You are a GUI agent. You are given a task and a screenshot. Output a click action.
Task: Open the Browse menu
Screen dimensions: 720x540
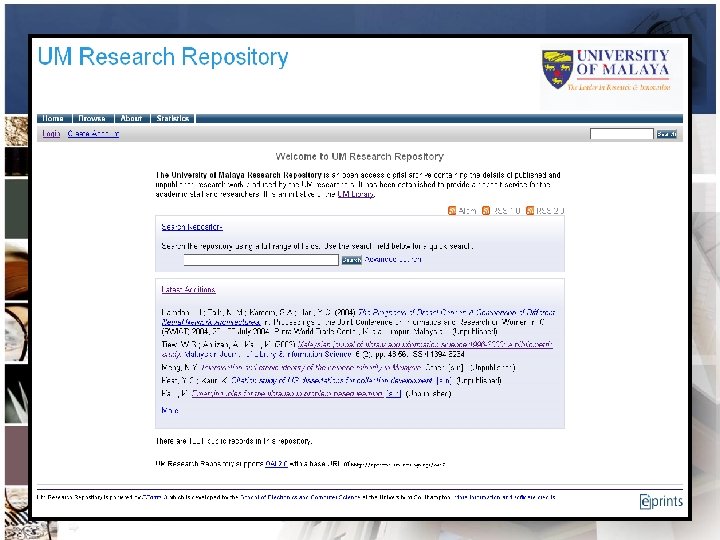coord(92,118)
